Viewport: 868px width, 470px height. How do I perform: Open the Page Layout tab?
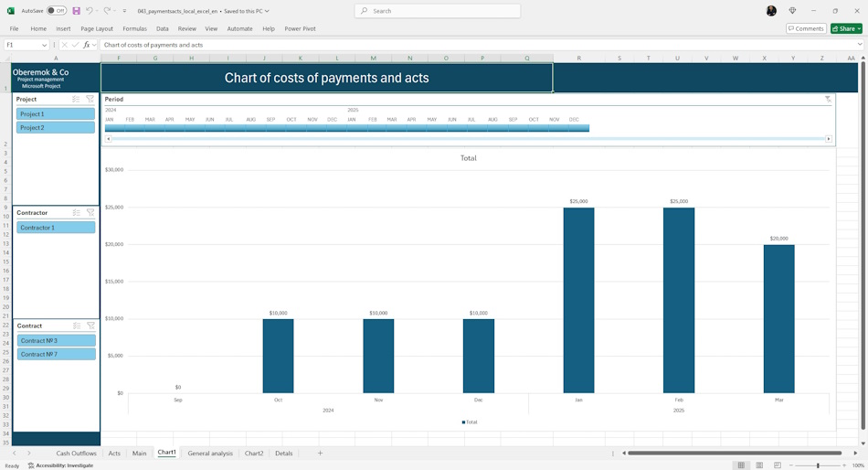96,28
